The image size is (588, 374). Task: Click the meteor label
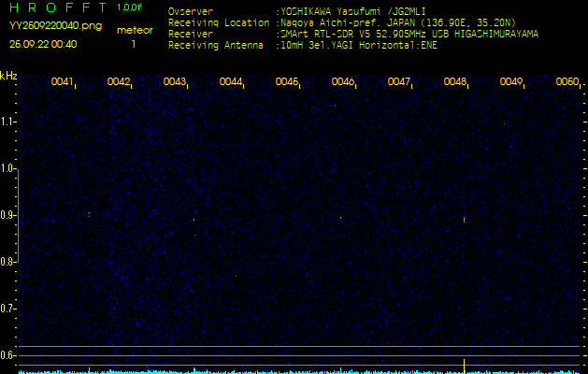coord(135,30)
